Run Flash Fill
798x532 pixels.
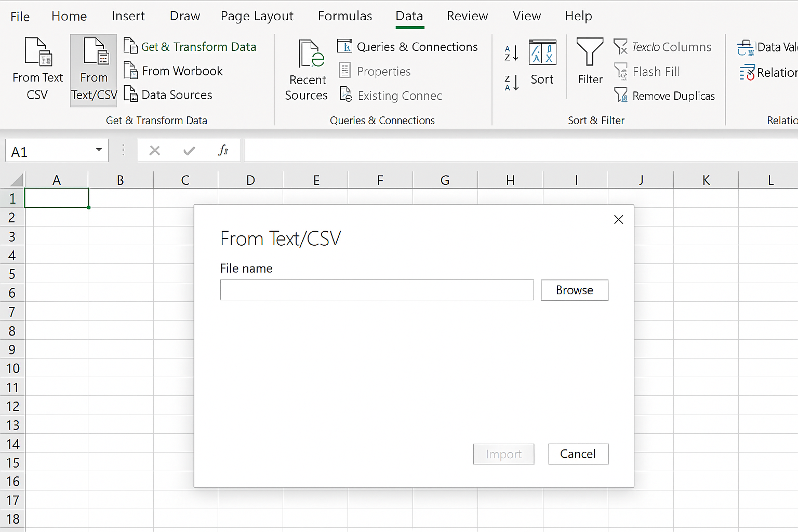tap(647, 71)
